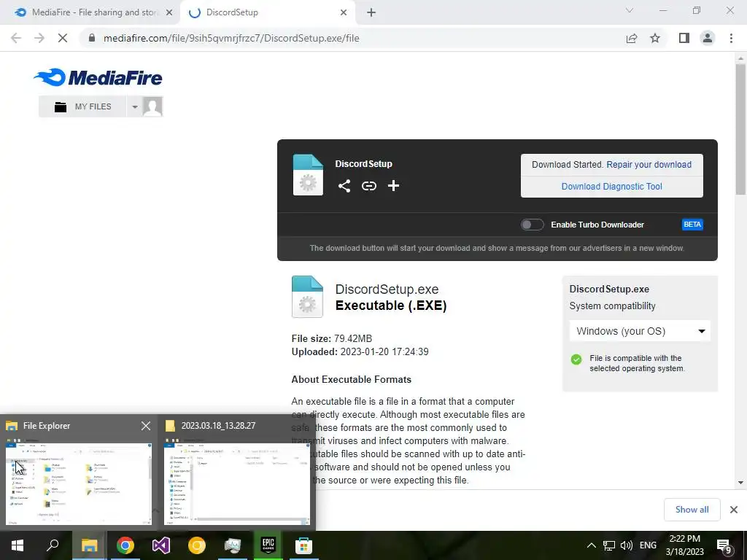Viewport: 747px width, 560px height.
Task: Open Chrome Canary from taskbar
Action: pos(197,545)
